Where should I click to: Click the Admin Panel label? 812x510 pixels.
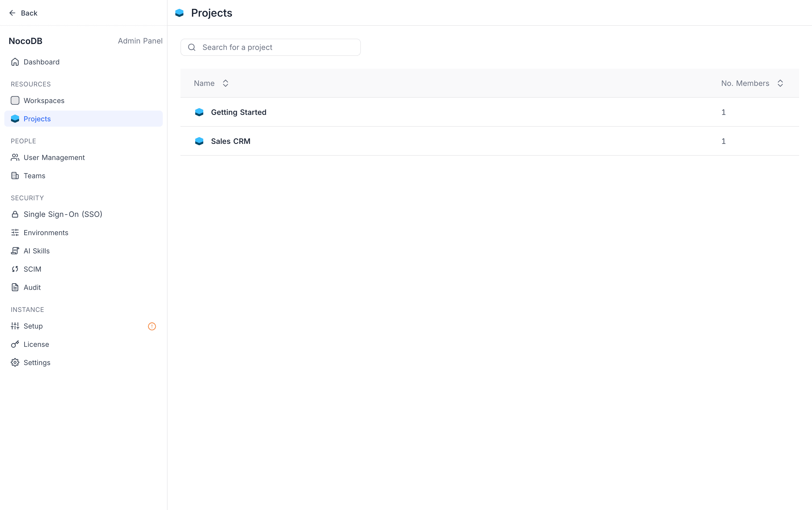(140, 41)
